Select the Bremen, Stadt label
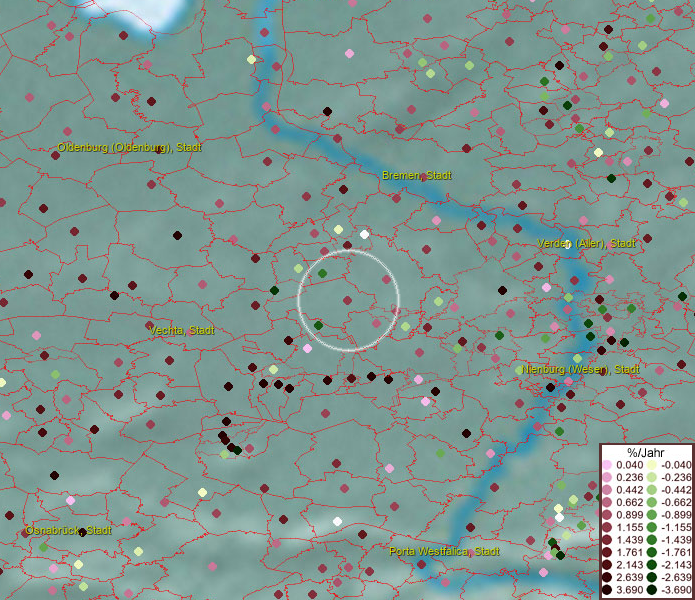695x600 pixels. [x=417, y=175]
